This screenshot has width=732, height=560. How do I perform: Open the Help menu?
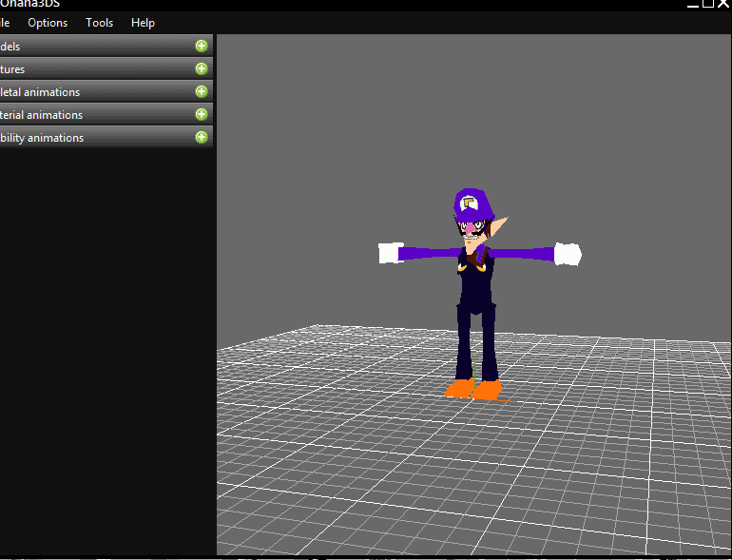(143, 23)
